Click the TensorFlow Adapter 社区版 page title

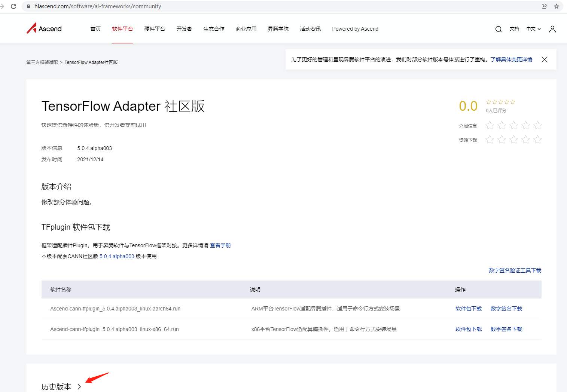(x=123, y=106)
